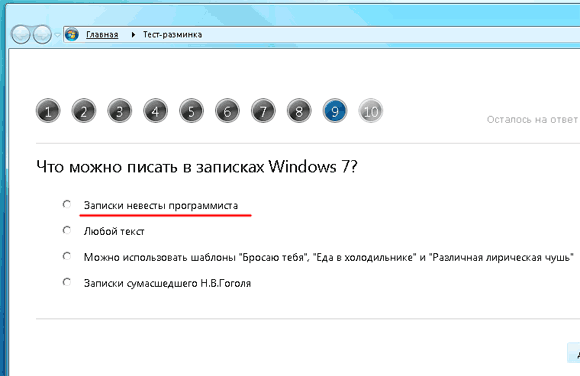Image resolution: width=580 pixels, height=376 pixels.
Task: Jump to question 4 circle
Action: [x=156, y=110]
